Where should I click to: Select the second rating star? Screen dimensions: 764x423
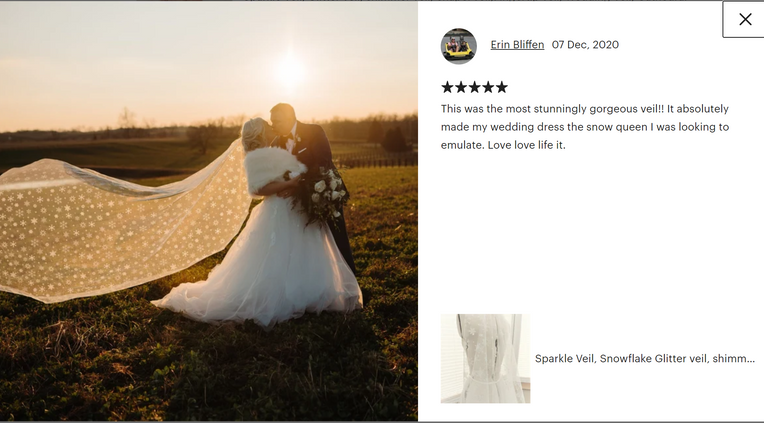point(461,87)
